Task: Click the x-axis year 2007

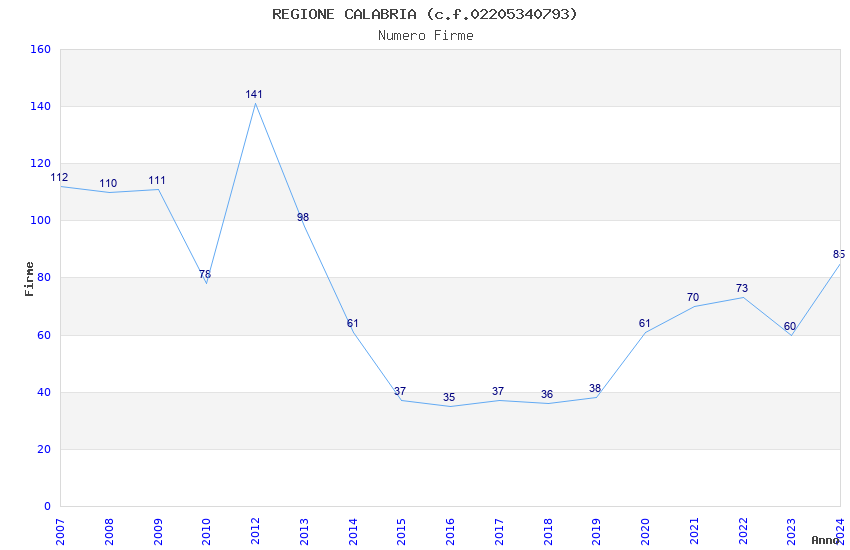Action: click(x=60, y=532)
